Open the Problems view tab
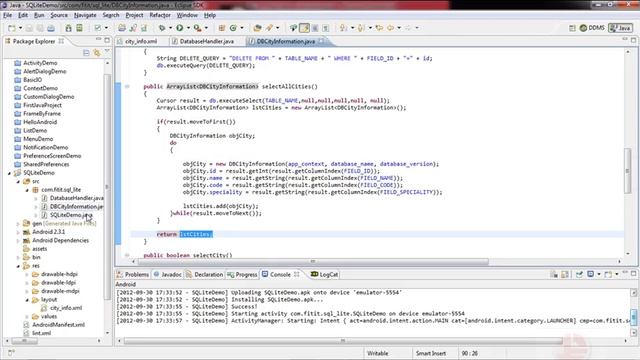This screenshot has width=640, height=360. point(133,275)
